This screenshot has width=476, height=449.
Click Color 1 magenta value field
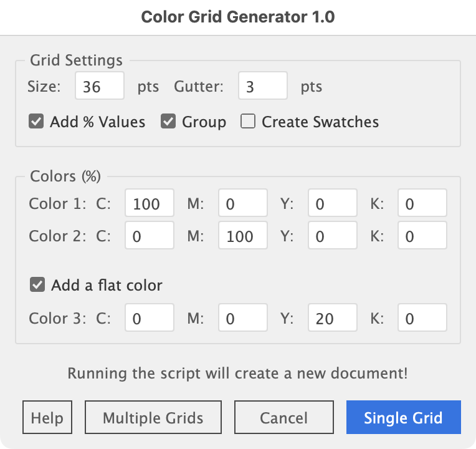pyautogui.click(x=242, y=204)
